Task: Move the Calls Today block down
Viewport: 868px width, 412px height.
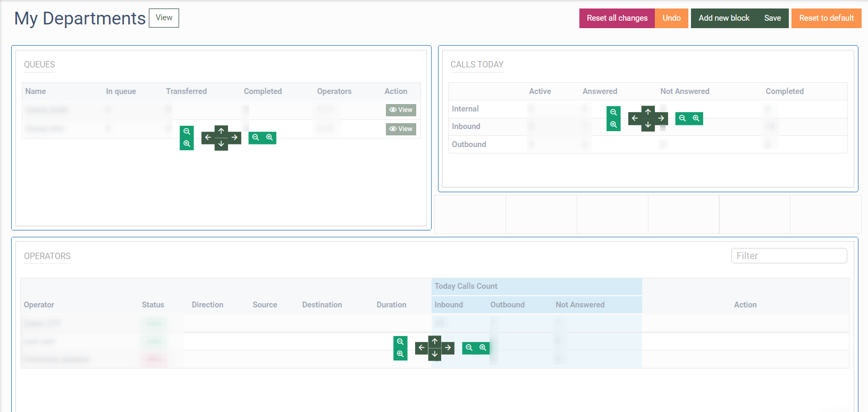Action: pos(648,125)
